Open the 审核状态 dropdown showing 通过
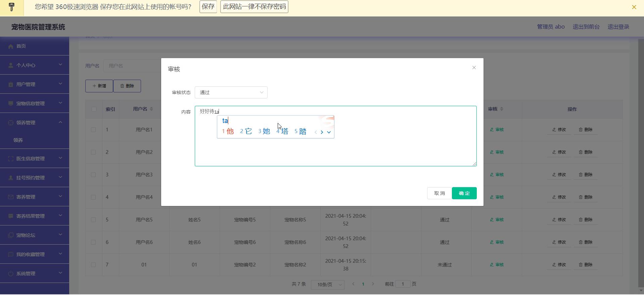The height and width of the screenshot is (295, 644). coord(231,92)
